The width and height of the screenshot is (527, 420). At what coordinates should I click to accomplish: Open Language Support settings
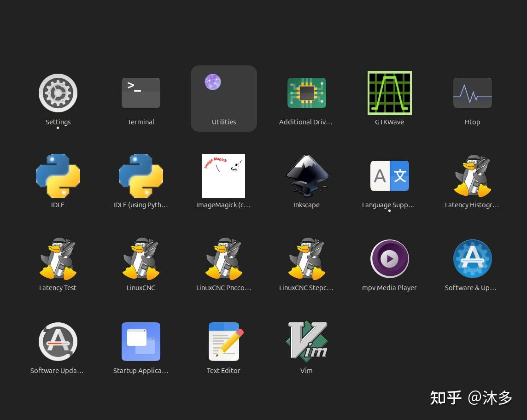[390, 175]
